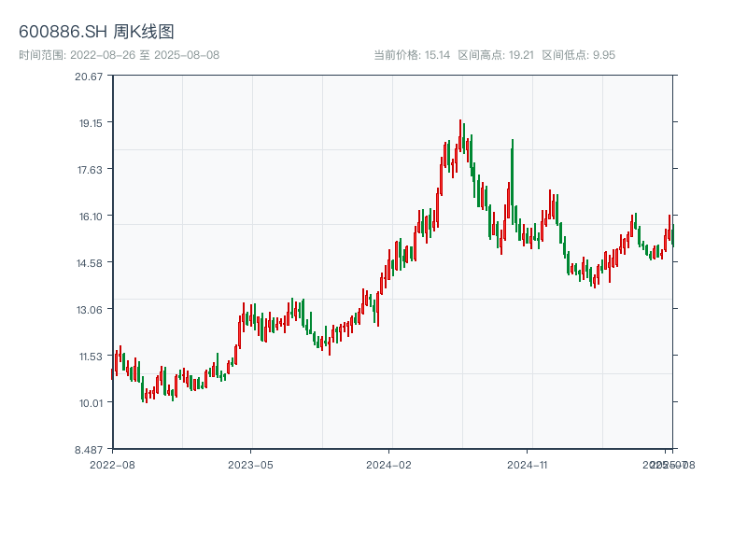Click the current price label 当前价格: 15.14
747x560 pixels.
tap(412, 55)
